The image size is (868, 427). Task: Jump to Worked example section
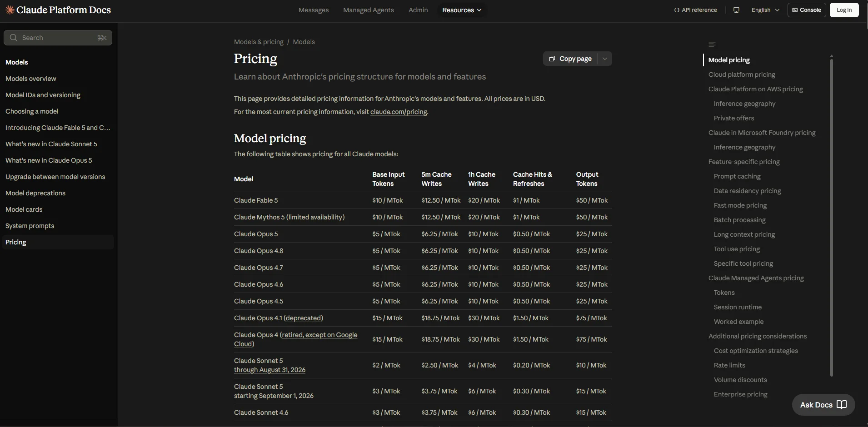(738, 322)
